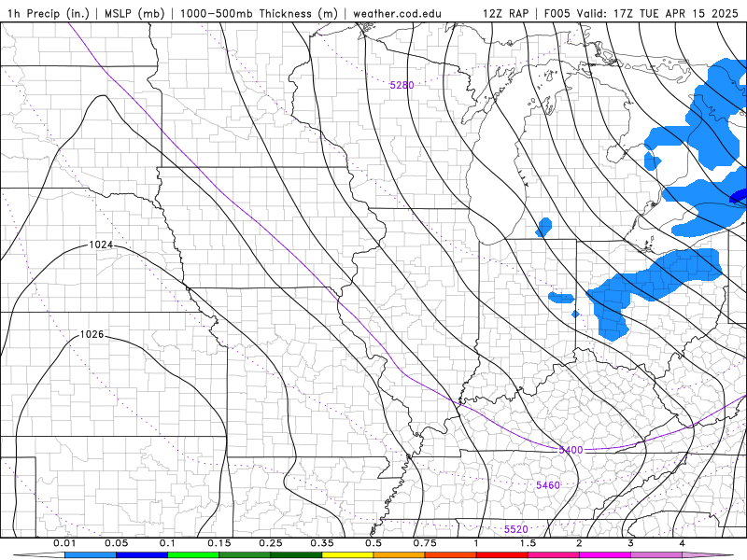Click 'F005 Valid: 17Z TUE APR 15 2025'
The image size is (747, 560).
641,13
